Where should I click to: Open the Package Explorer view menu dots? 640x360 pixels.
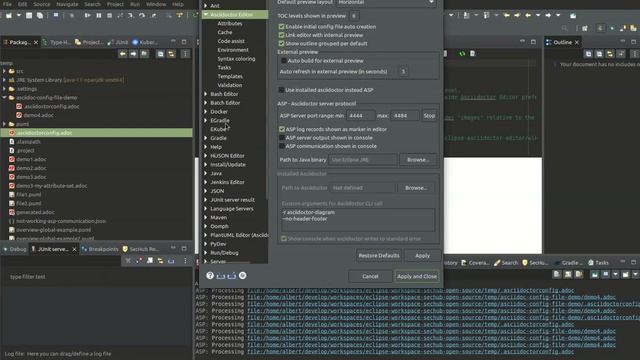185,54
